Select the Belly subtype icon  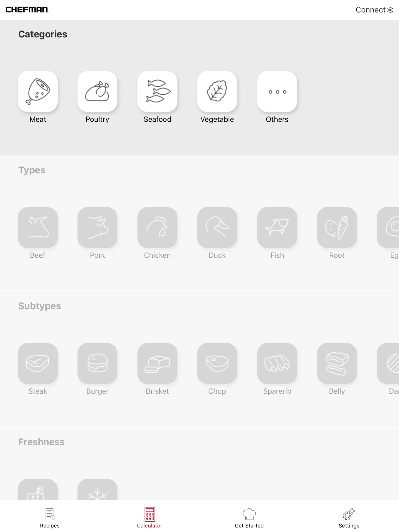pyautogui.click(x=336, y=363)
